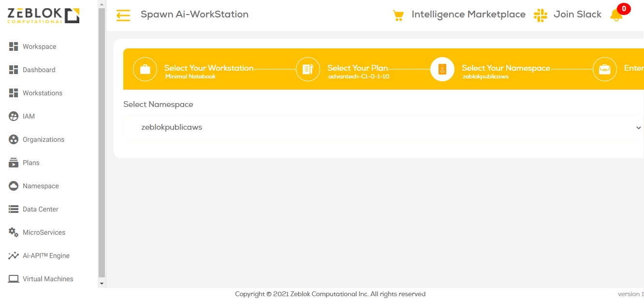The height and width of the screenshot is (302, 644).
Task: Open the Select Namespace dropdown
Action: click(x=382, y=128)
